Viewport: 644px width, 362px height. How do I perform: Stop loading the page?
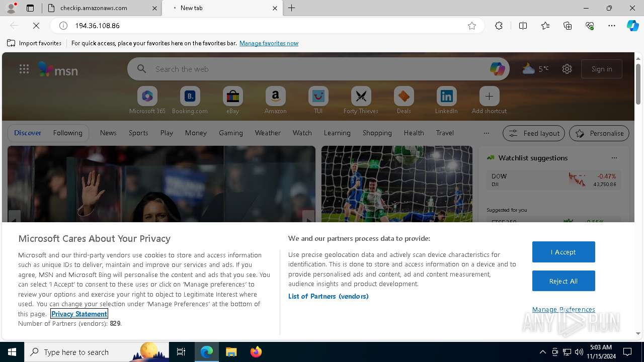coord(36,26)
